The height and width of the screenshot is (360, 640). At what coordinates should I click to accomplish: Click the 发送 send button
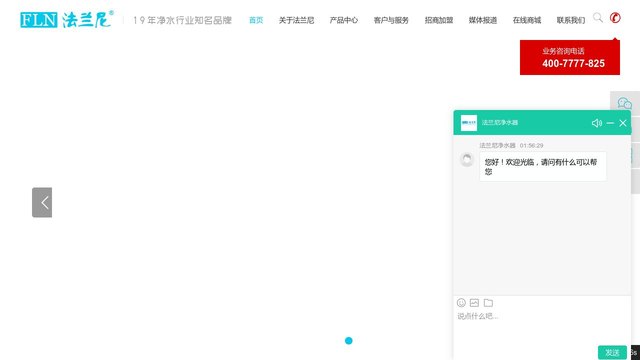(x=612, y=352)
